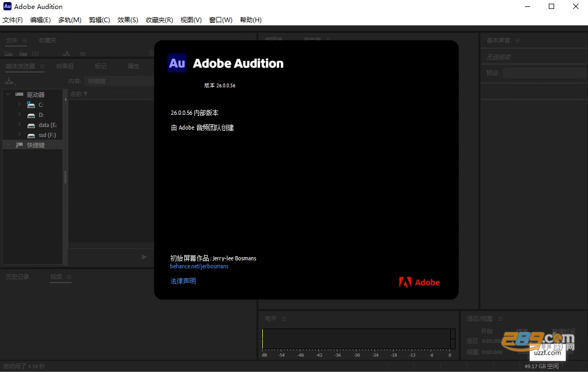Image resolution: width=588 pixels, height=372 pixels.
Task: Click the vertical splitter handle beside the drive tree
Action: (x=65, y=177)
